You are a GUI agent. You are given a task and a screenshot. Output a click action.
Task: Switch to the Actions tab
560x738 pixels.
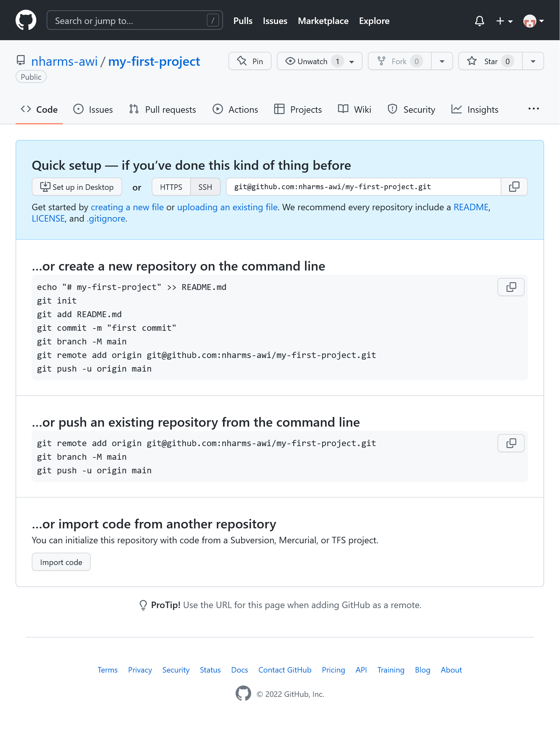(235, 110)
